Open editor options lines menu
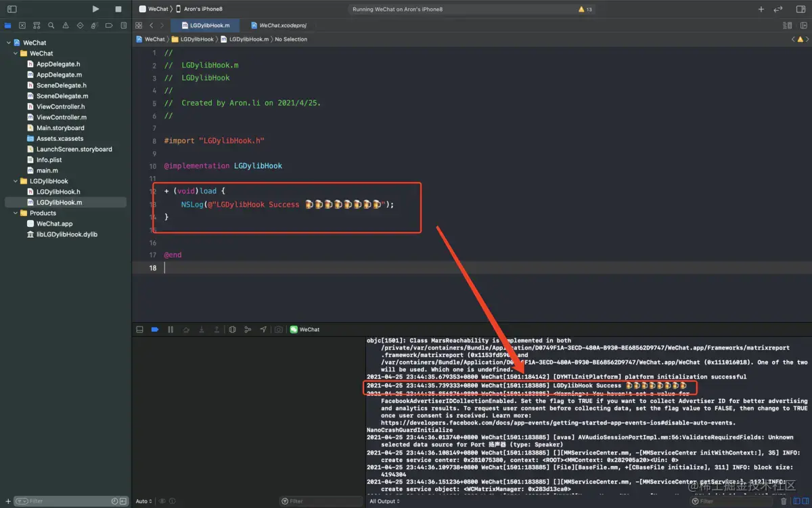The image size is (812, 508). pyautogui.click(x=787, y=25)
